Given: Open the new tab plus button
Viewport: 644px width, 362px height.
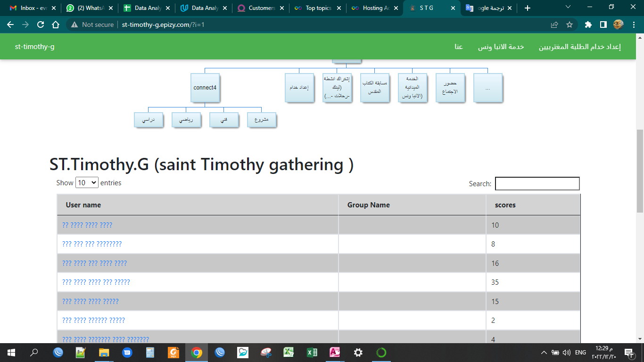Looking at the screenshot, I should [x=527, y=8].
